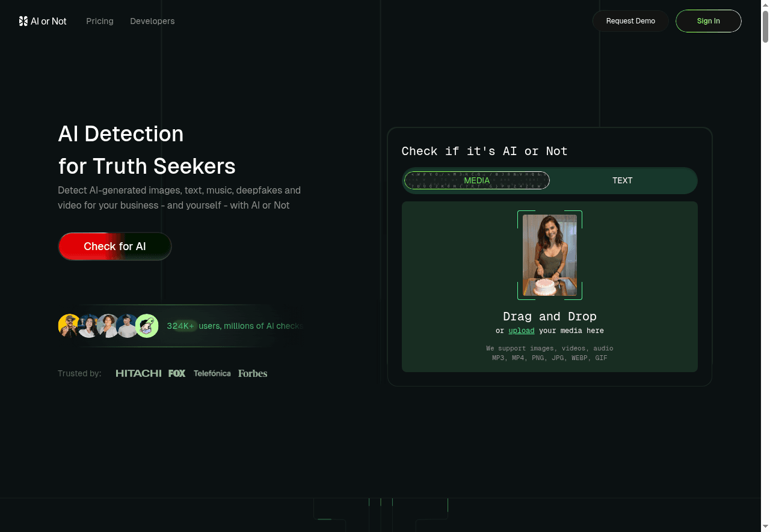Click the avatar of man in gray shirt
Viewport: 770px width, 532px height.
tap(127, 326)
